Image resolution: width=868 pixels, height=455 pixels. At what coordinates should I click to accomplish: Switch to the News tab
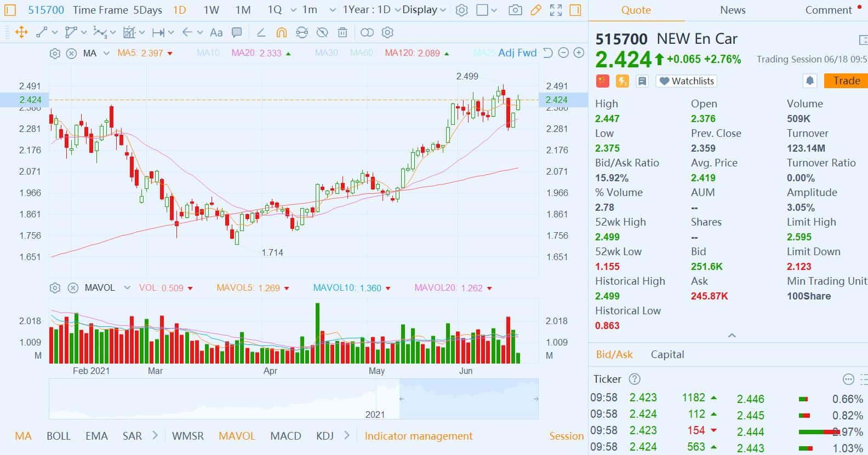click(733, 10)
